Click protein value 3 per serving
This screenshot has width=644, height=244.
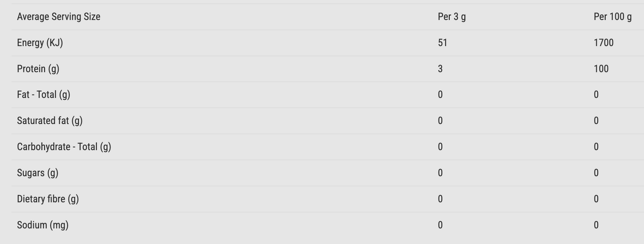[x=440, y=69]
